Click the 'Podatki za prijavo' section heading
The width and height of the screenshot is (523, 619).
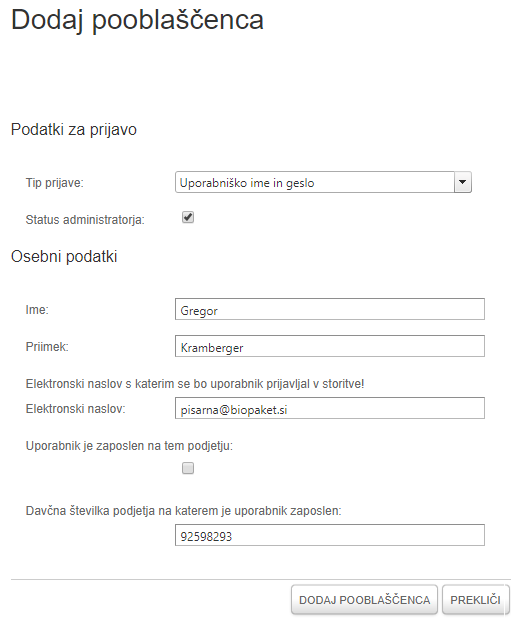[74, 130]
